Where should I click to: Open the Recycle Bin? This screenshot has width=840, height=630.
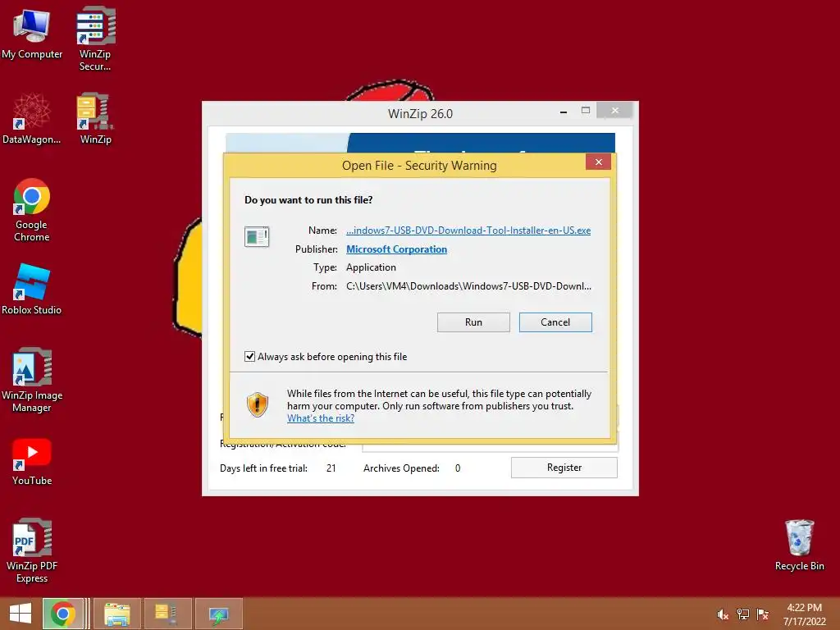click(799, 546)
